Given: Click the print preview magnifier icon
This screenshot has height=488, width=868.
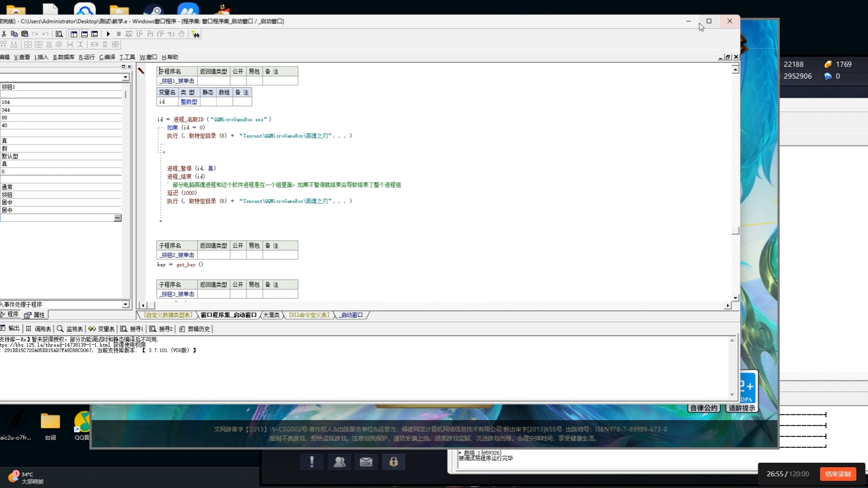Looking at the screenshot, I should click(x=59, y=34).
